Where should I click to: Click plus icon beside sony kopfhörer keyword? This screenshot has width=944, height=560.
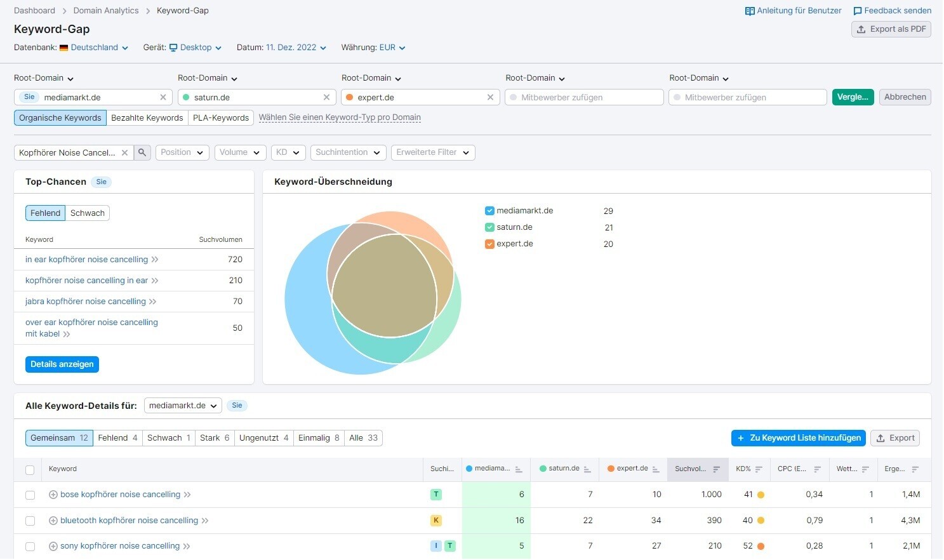click(53, 547)
